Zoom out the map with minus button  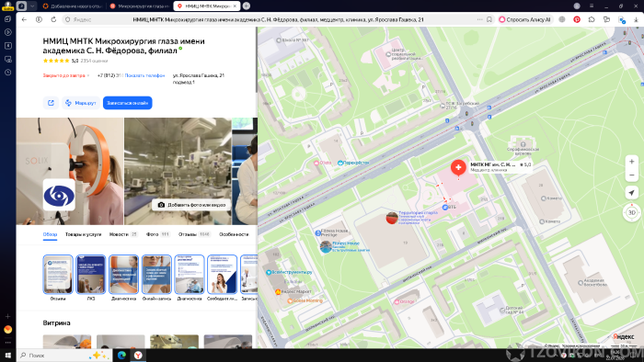[x=632, y=175]
